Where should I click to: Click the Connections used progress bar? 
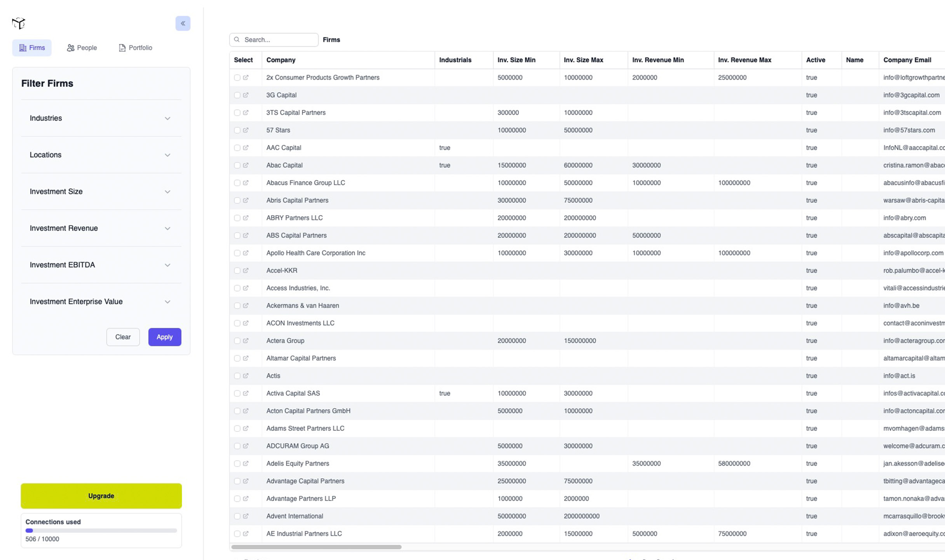click(x=101, y=530)
